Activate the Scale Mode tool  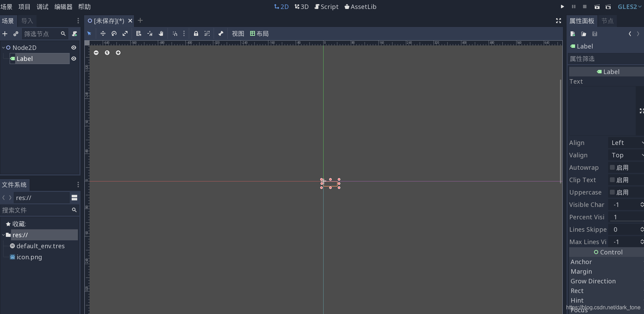(125, 33)
